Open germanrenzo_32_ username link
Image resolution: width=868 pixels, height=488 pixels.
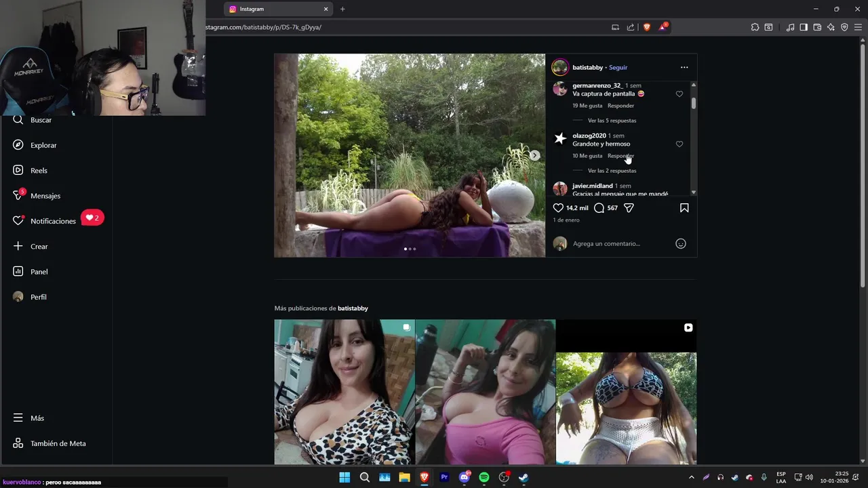pyautogui.click(x=597, y=85)
